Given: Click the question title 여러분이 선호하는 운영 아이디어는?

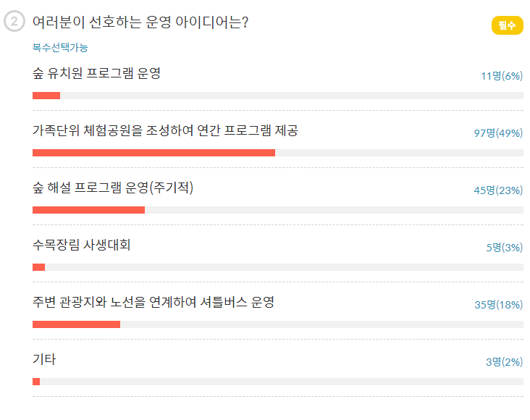Looking at the screenshot, I should coord(141,22).
